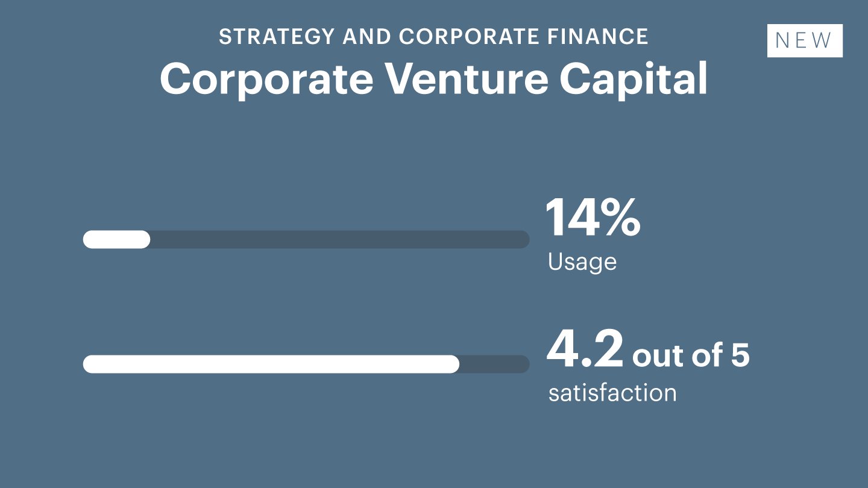Click the word 'Venture' in the title
Screen dimensions: 868x488
466,79
